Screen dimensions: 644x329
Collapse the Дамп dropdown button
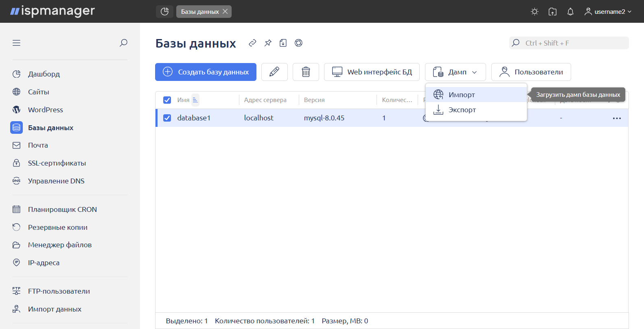(x=455, y=72)
